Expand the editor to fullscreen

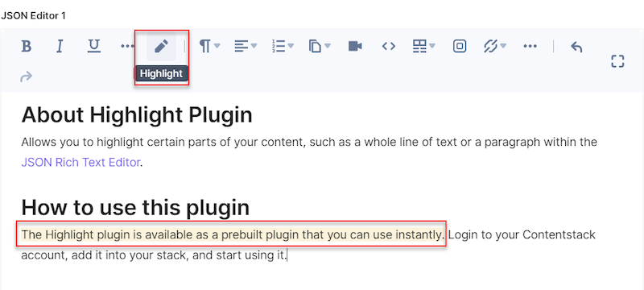coord(617,61)
